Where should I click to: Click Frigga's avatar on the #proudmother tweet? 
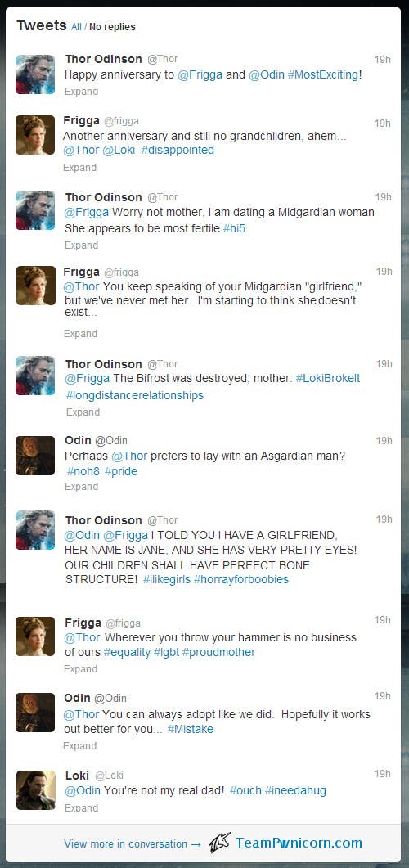(35, 636)
